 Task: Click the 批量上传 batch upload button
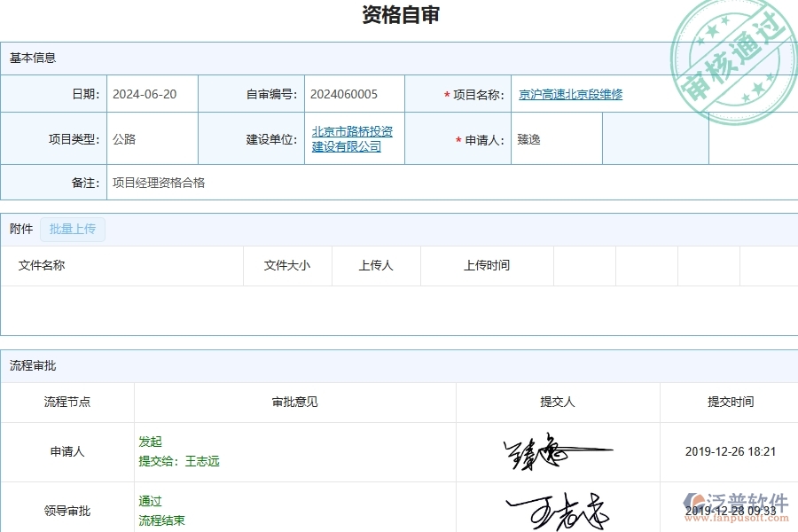point(73,229)
